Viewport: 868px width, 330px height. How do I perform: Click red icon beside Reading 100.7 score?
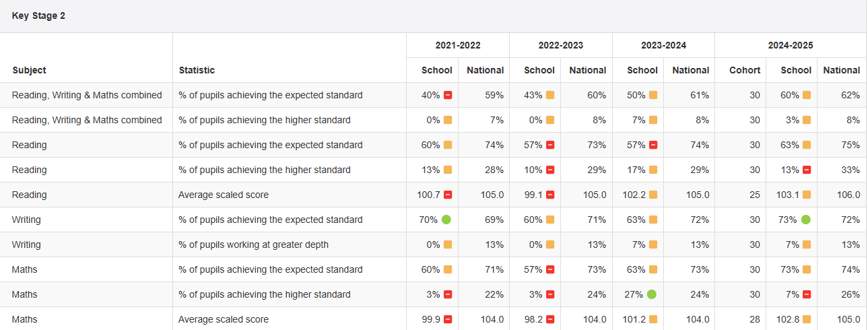click(448, 195)
